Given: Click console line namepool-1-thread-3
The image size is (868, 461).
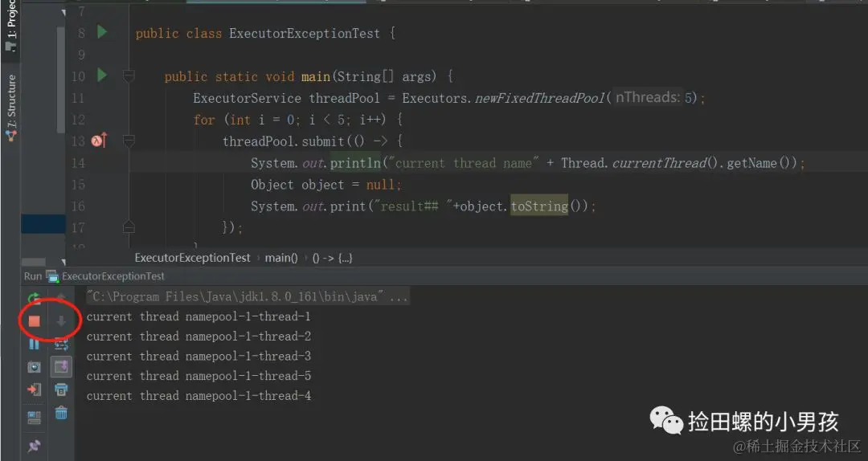Looking at the screenshot, I should [x=199, y=357].
